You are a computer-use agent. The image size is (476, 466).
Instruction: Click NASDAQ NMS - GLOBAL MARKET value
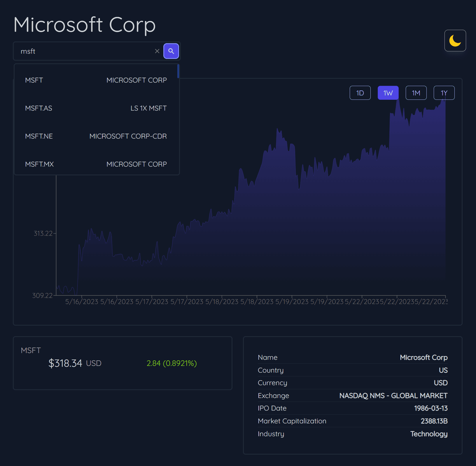(393, 396)
